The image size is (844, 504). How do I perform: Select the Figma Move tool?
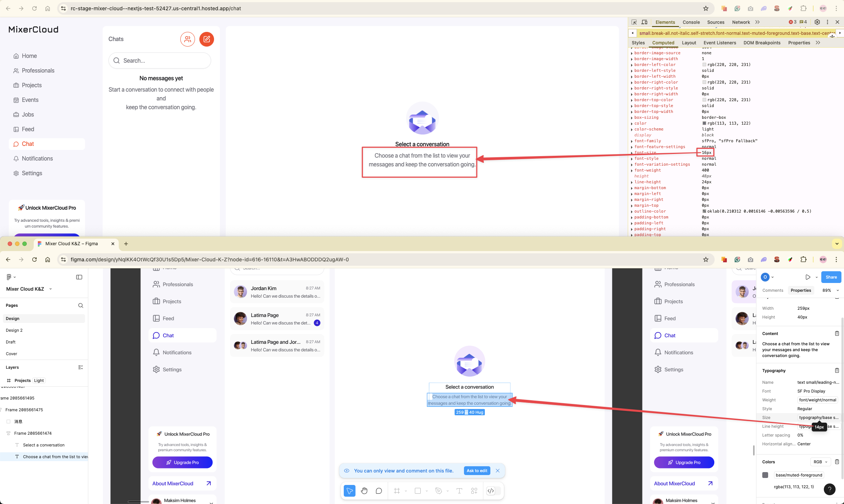pos(349,491)
